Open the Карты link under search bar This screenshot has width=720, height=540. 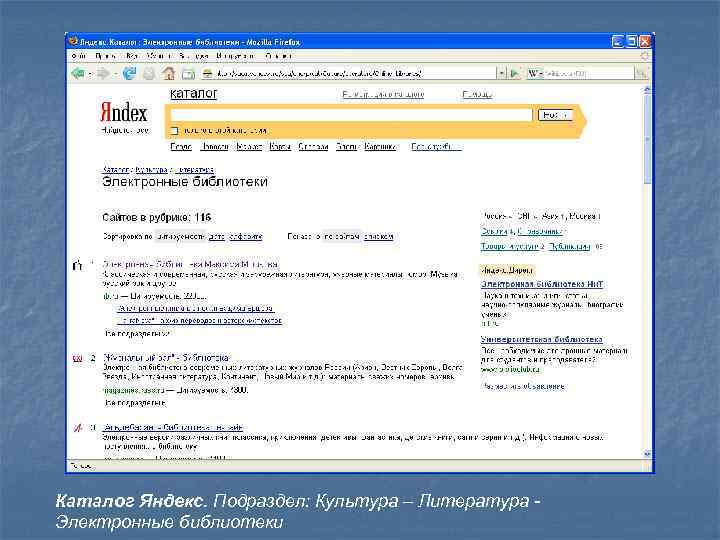[x=280, y=146]
